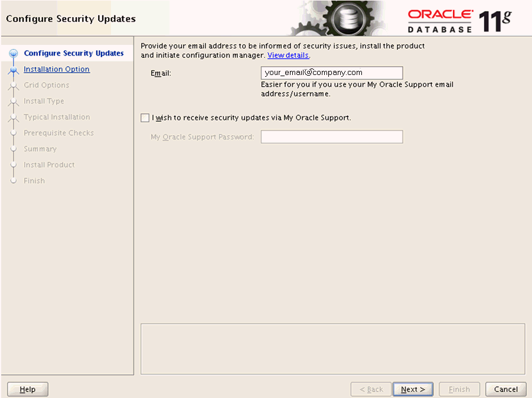Click the Installation Option step marker icon
This screenshot has width=532, height=398.
tap(13, 70)
